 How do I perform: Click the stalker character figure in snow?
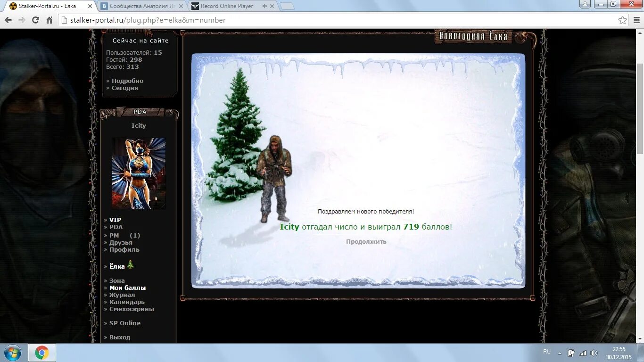coord(274,179)
